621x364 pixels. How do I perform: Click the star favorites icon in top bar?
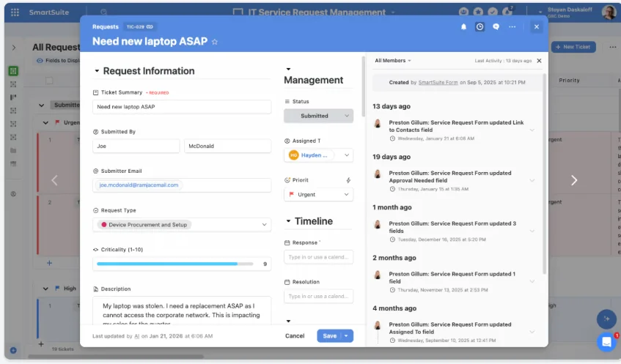[478, 12]
